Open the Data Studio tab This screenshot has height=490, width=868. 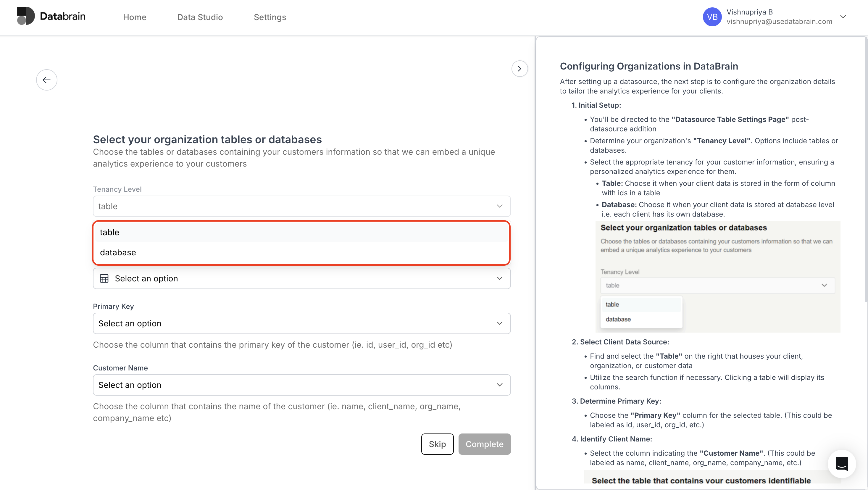[200, 17]
